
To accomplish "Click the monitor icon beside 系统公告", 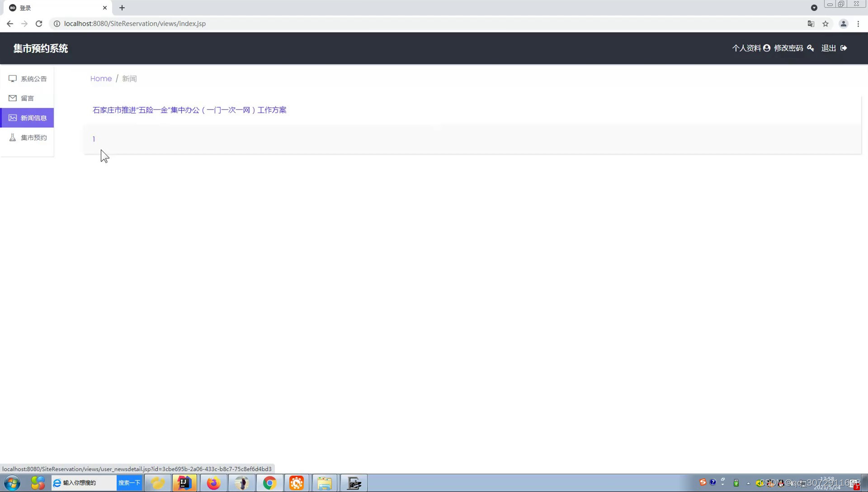I will (x=13, y=79).
